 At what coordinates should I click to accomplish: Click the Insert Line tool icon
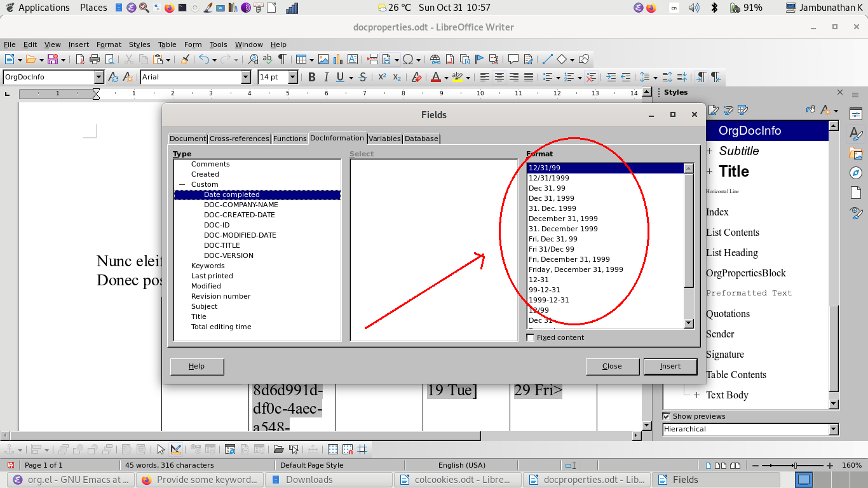(546, 60)
